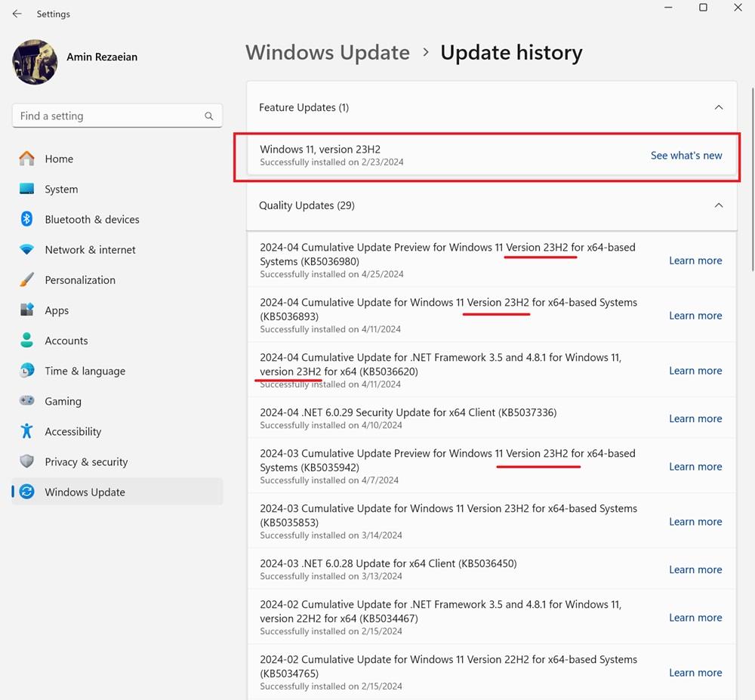Click the Personalization paintbrush icon

coord(27,280)
